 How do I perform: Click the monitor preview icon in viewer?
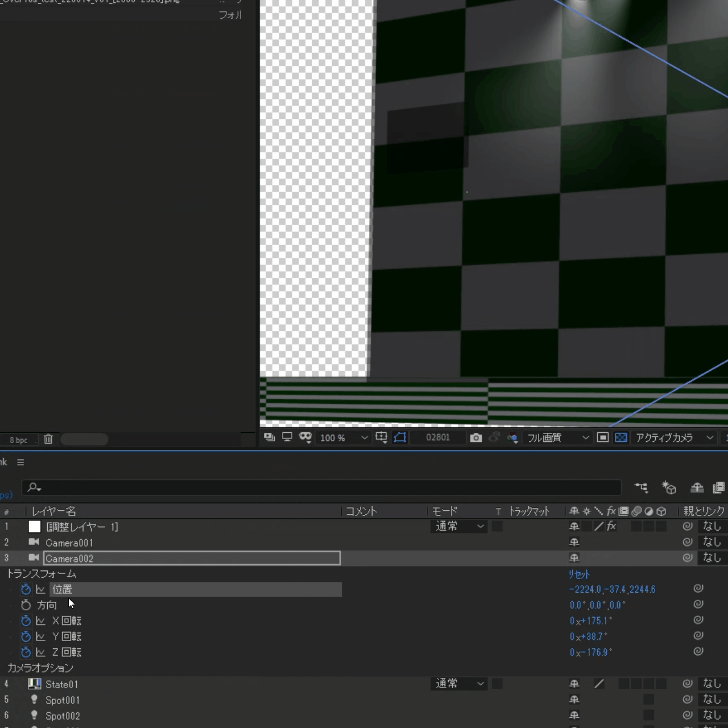coord(287,437)
